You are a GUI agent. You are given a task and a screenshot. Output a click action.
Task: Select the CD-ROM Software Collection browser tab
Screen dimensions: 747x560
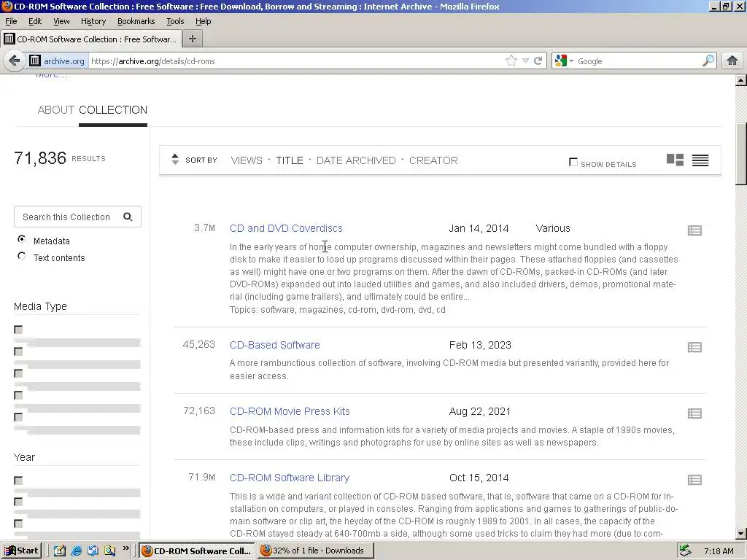[90, 39]
